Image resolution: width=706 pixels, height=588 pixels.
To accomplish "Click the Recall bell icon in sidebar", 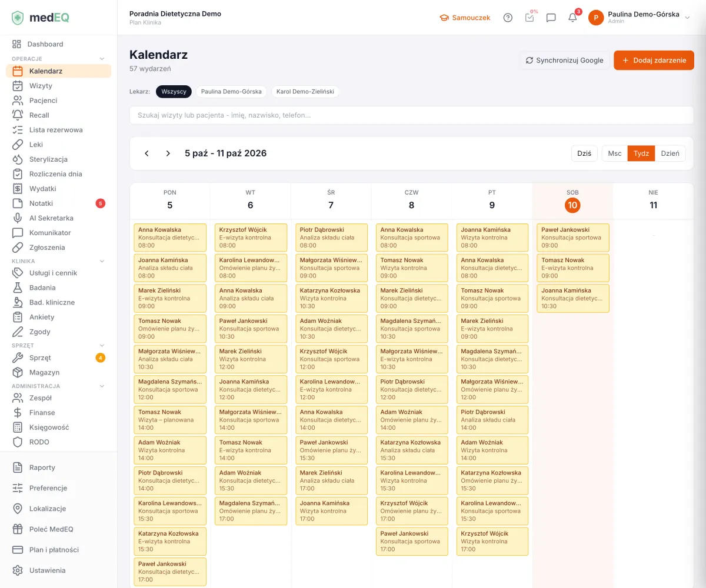I will click(x=18, y=115).
